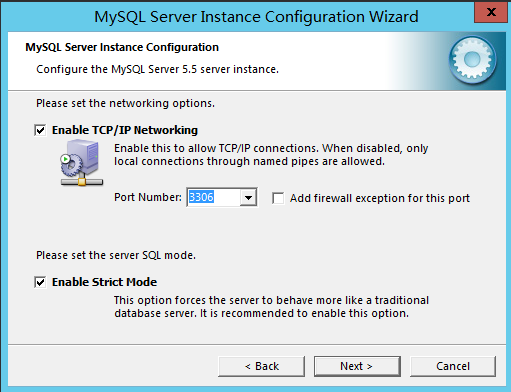Screen dimensions: 511x392
Task: Select the 'Add firewall exception for this port' label
Action: pyautogui.click(x=380, y=198)
